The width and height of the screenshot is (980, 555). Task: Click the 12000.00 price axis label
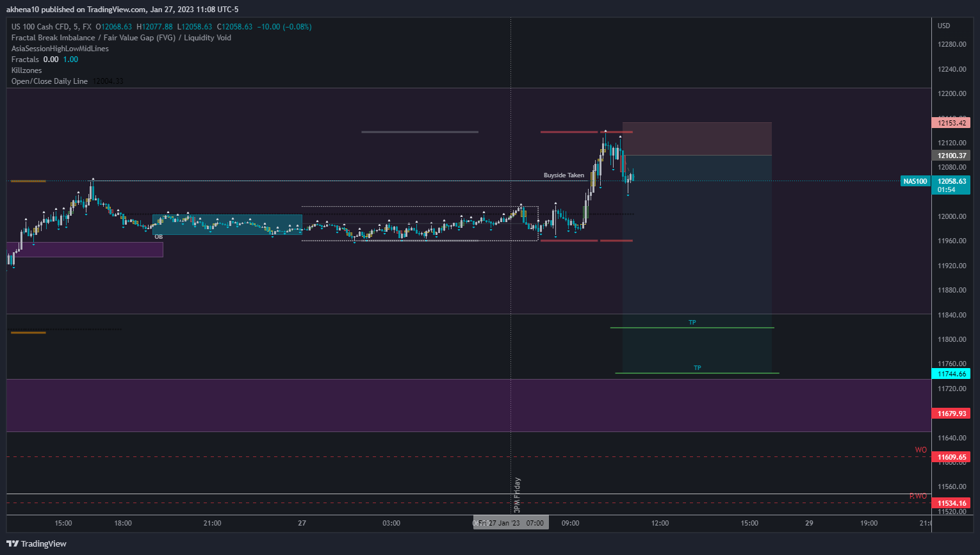(x=952, y=216)
